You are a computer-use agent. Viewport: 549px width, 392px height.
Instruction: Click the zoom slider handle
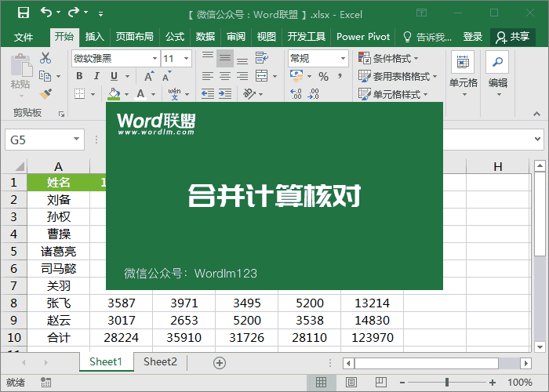[x=447, y=383]
